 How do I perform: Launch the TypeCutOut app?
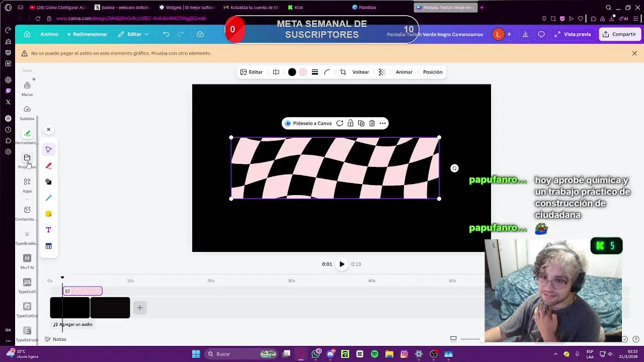(27, 310)
